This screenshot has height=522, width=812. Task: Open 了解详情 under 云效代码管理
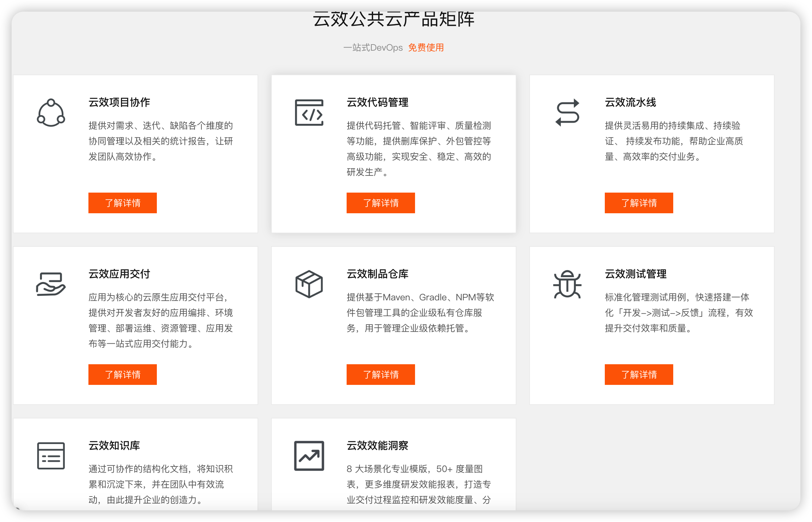(381, 203)
